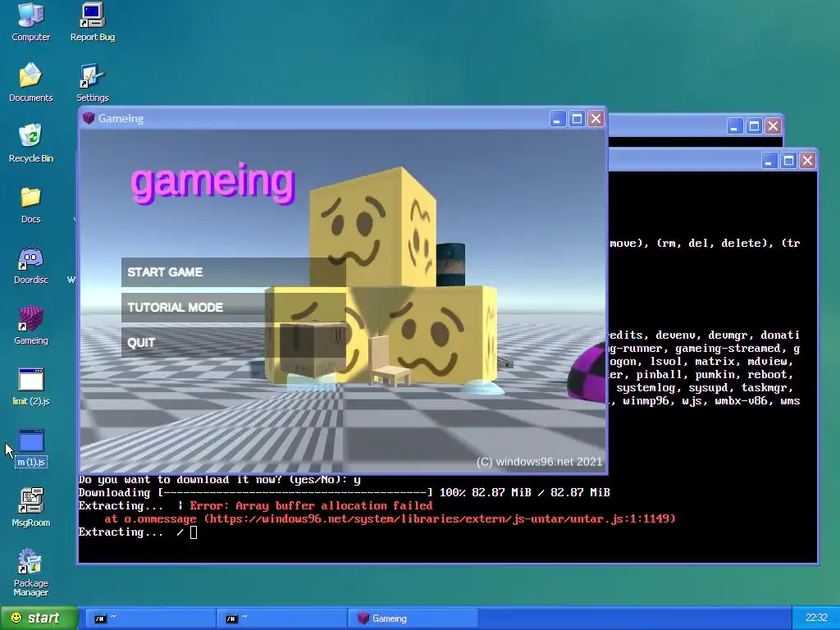Click the 'Downloading' progress bar line
The width and height of the screenshot is (840, 630).
344,492
